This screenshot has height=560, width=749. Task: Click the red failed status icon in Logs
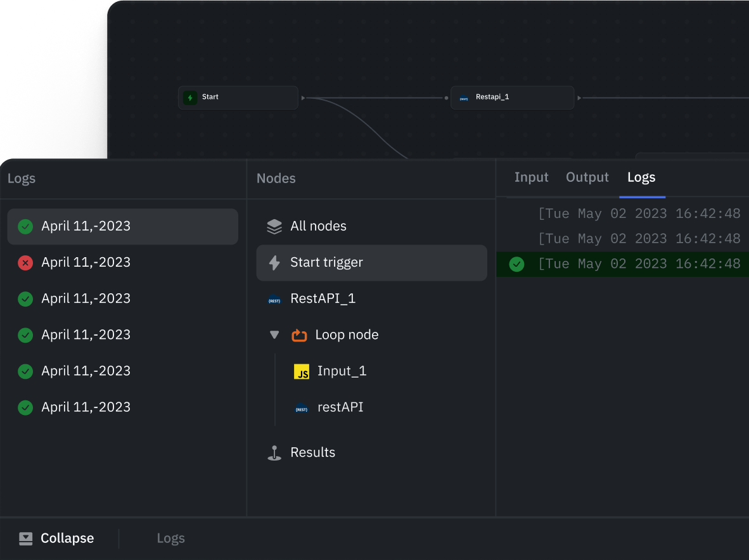tap(25, 262)
